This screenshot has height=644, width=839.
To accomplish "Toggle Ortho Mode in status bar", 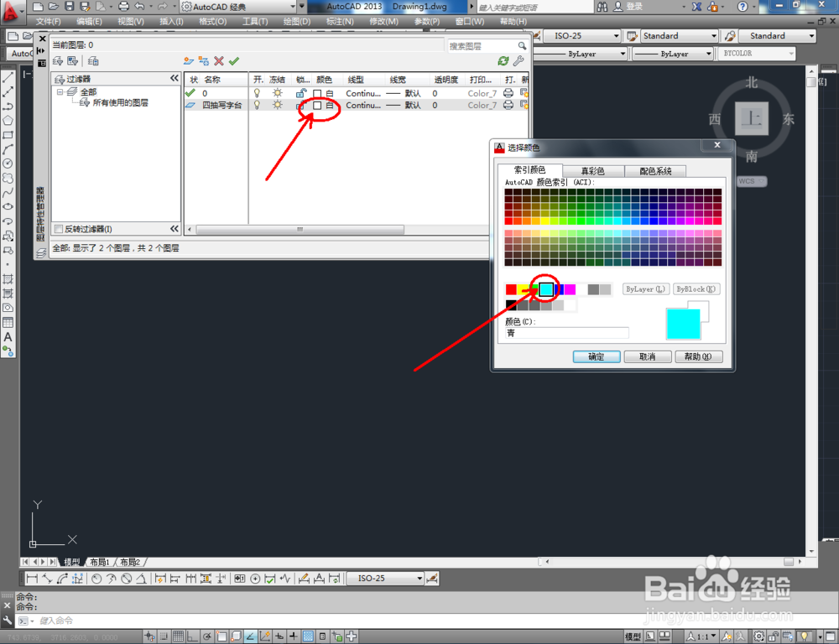I will (192, 636).
